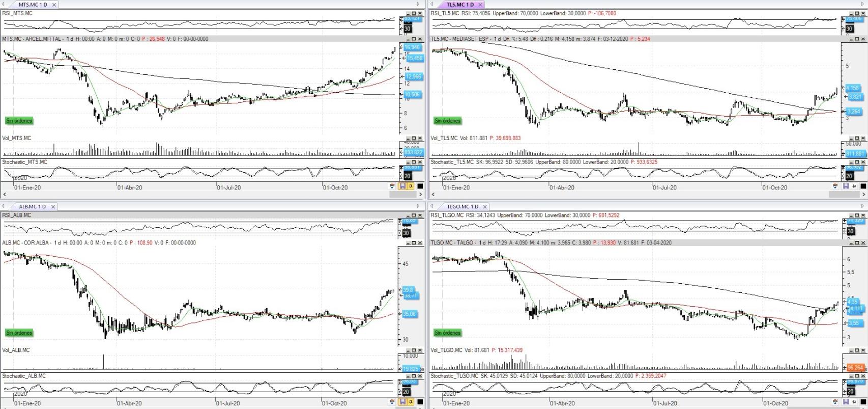868x409 pixels.
Task: Maximize the Stochastic_MTS.MC panel
Action: 414,162
